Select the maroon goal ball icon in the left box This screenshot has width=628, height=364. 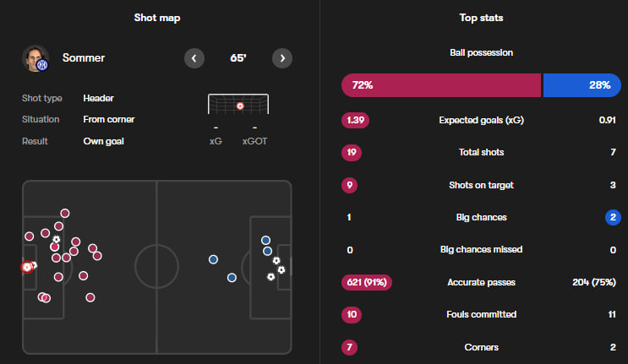tap(57, 239)
